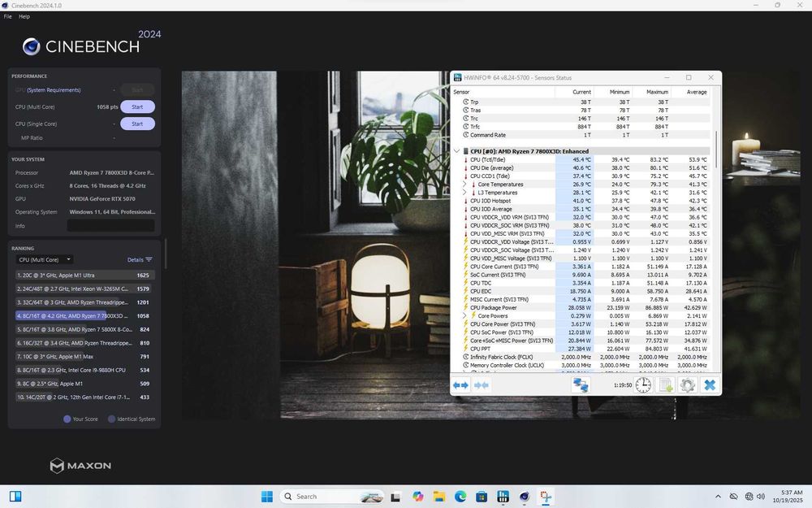Click the reset clock icon in HWiNFO
Screen dimensions: 812x508
643,385
